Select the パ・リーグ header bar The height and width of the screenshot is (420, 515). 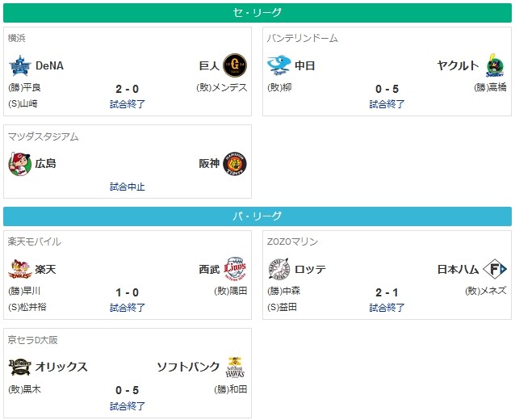[257, 216]
